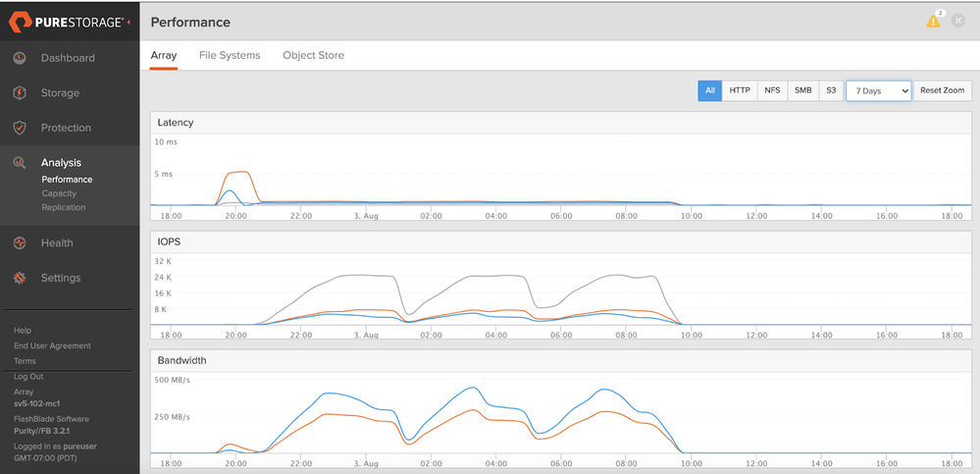Open the Terms link
This screenshot has width=980, height=474.
(x=25, y=361)
